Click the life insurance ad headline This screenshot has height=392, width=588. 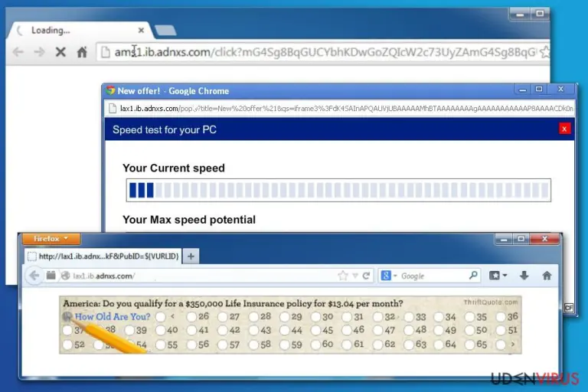coord(233,303)
